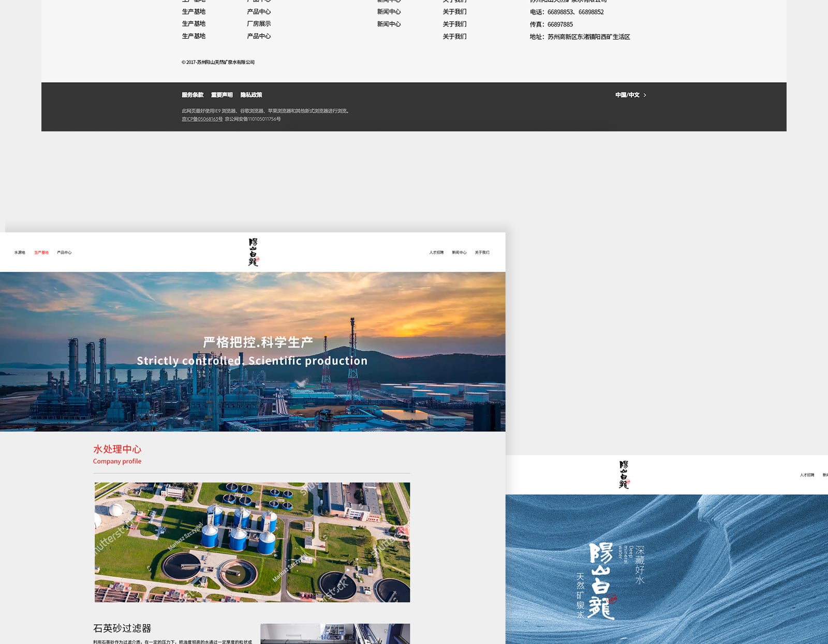Click the 天然矿泉水 vertical text on blue banner
Image resolution: width=828 pixels, height=644 pixels.
(x=580, y=595)
